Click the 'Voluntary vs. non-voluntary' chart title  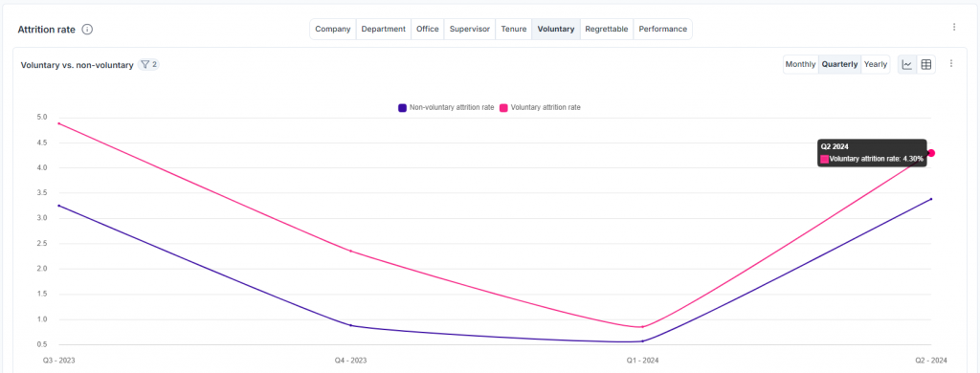77,64
